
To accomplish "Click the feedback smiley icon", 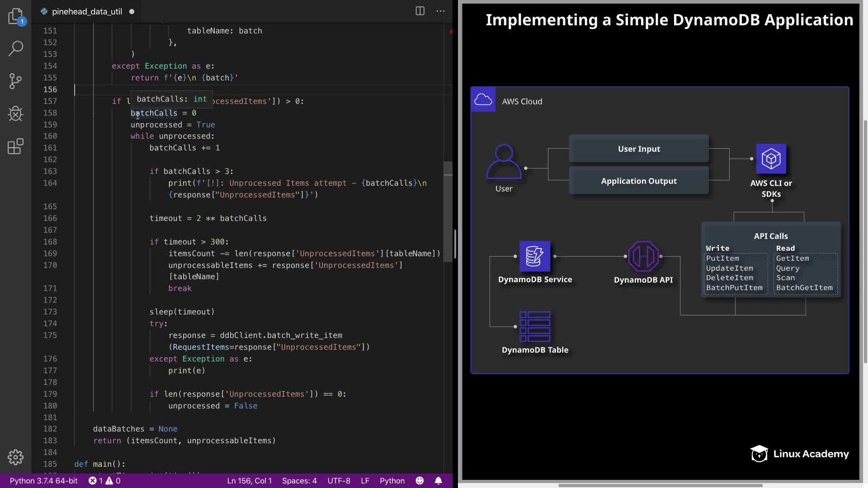I will (420, 481).
